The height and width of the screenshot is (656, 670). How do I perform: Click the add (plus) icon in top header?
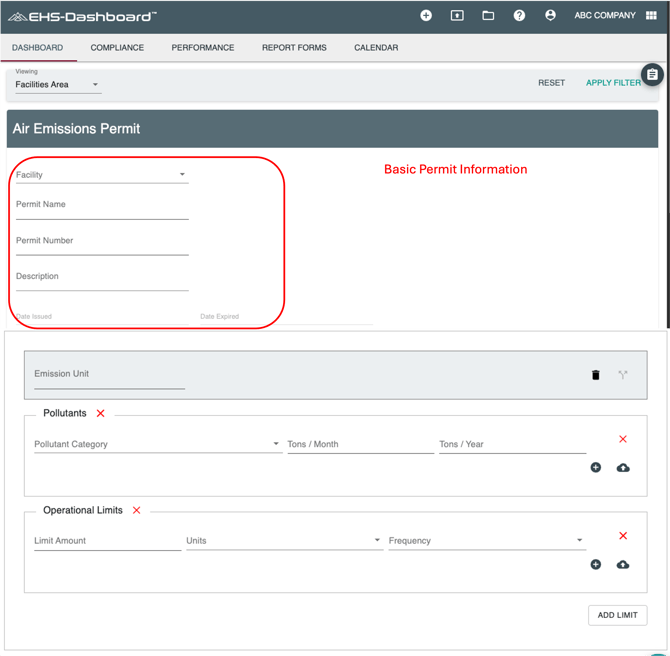click(426, 16)
